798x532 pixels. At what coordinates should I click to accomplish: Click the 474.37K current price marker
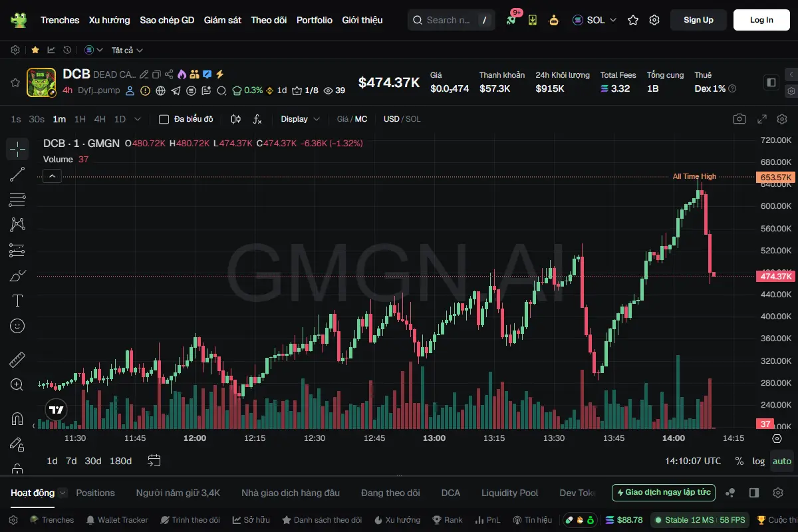775,276
